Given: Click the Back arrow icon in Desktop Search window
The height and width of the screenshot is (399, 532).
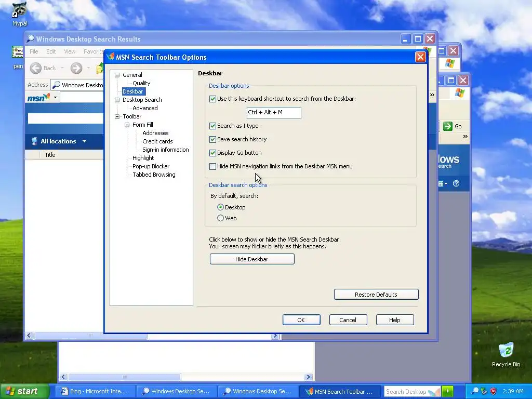Looking at the screenshot, I should [x=36, y=68].
